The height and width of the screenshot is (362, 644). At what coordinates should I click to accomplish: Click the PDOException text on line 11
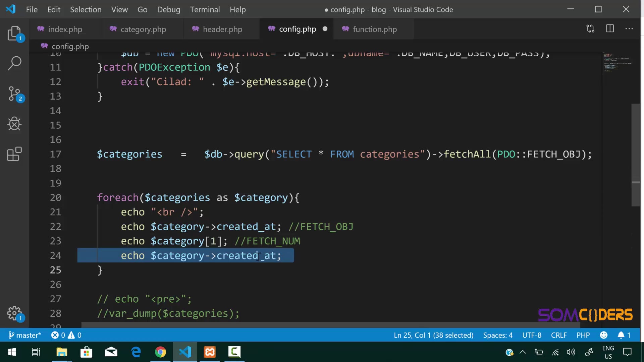coord(174,67)
